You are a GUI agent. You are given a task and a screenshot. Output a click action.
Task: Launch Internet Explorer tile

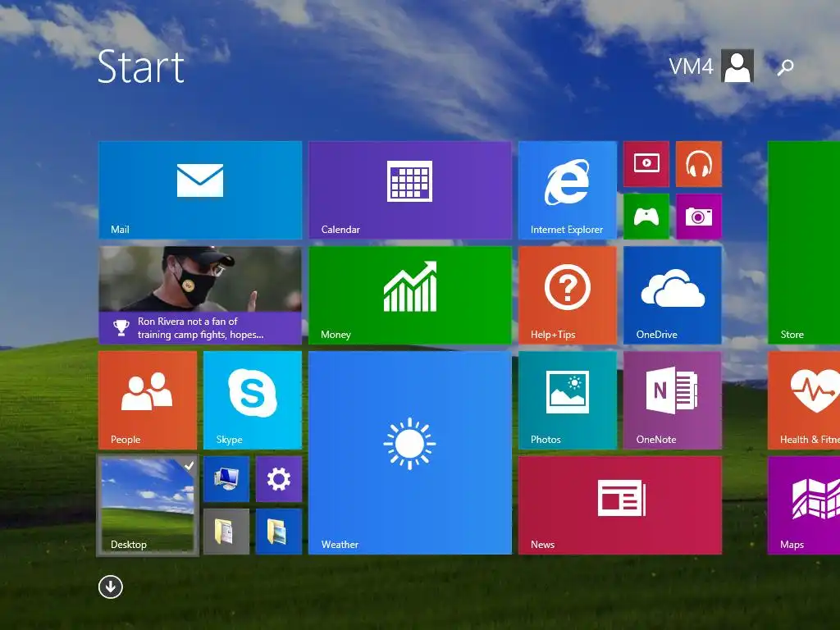pos(568,189)
